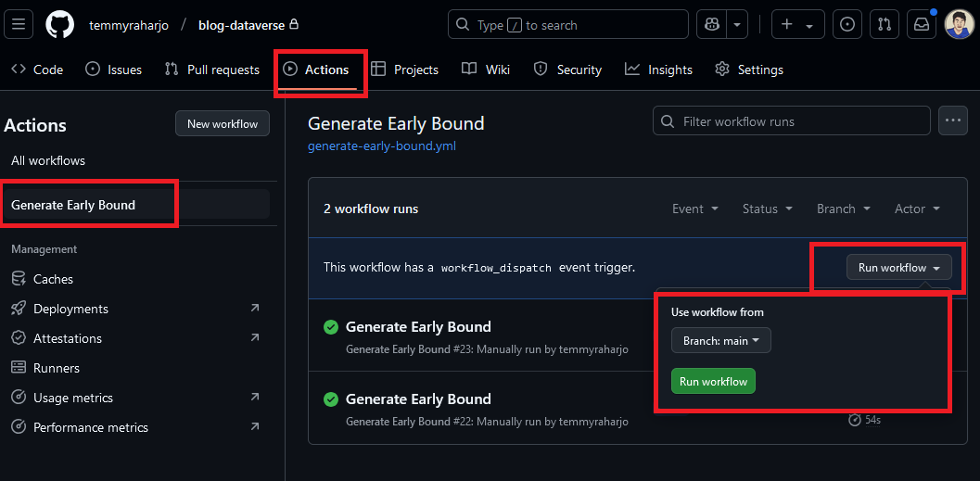Expand the Copilot dropdown arrow
Image resolution: width=980 pixels, height=481 pixels.
737,24
